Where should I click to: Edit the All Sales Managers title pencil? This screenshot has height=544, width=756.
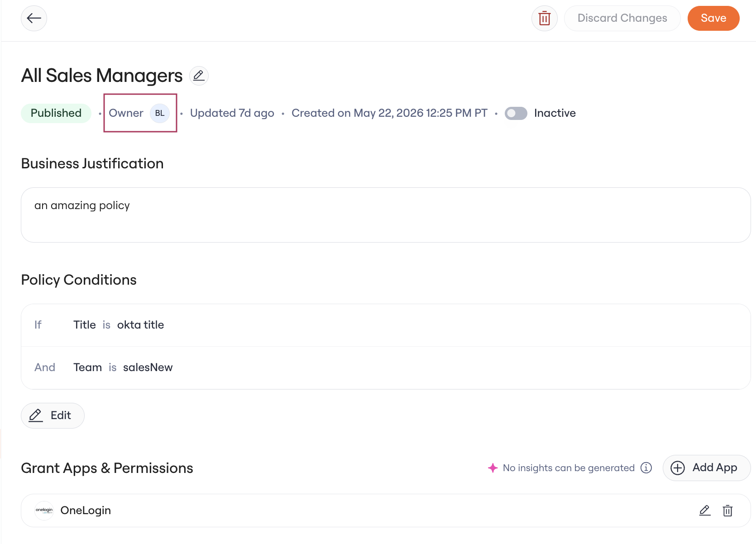(199, 76)
